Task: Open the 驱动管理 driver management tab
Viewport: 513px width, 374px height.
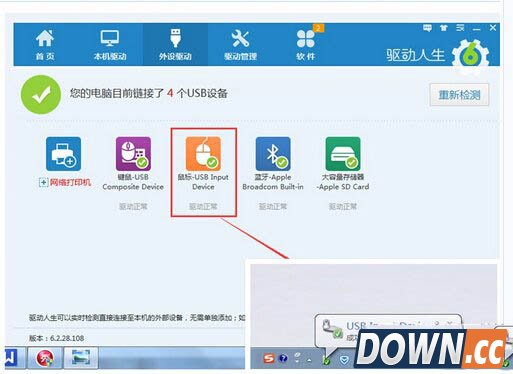Action: 240,45
